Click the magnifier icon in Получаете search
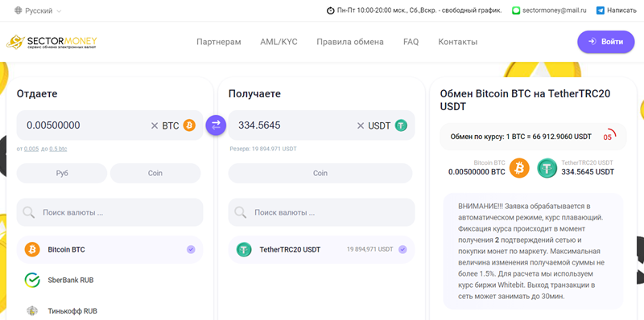Image resolution: width=644 pixels, height=320 pixels. coord(240,212)
